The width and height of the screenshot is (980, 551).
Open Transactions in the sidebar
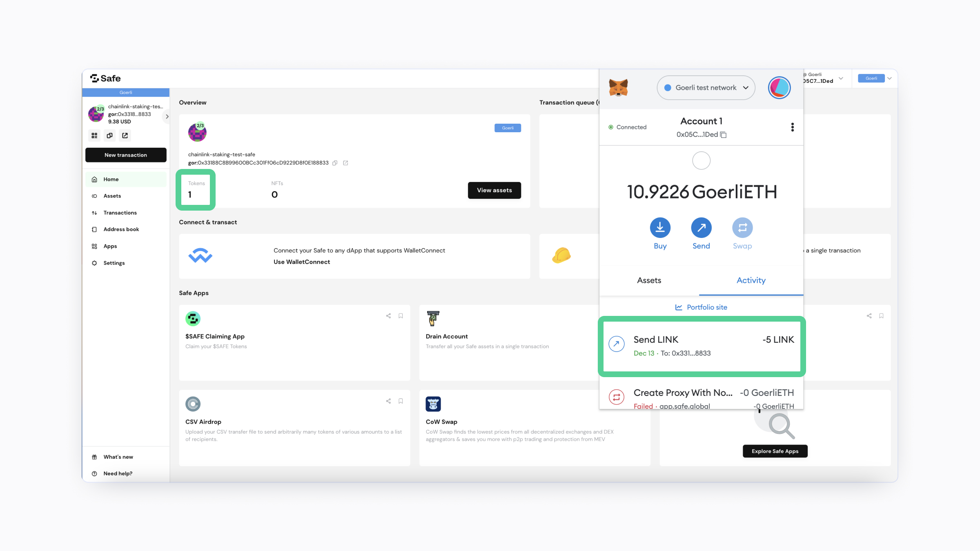tap(126, 213)
